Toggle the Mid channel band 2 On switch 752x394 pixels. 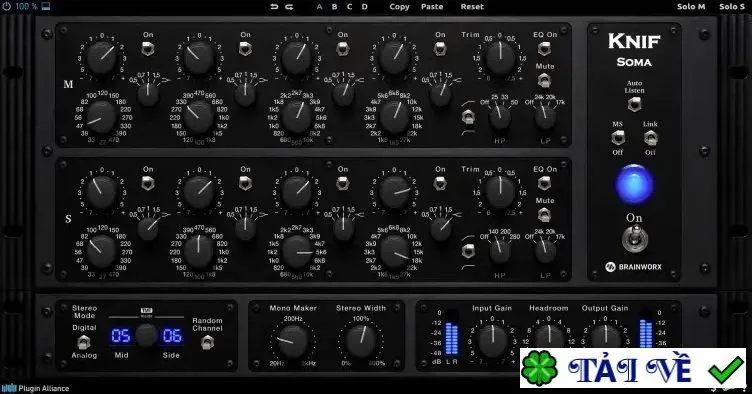(246, 48)
